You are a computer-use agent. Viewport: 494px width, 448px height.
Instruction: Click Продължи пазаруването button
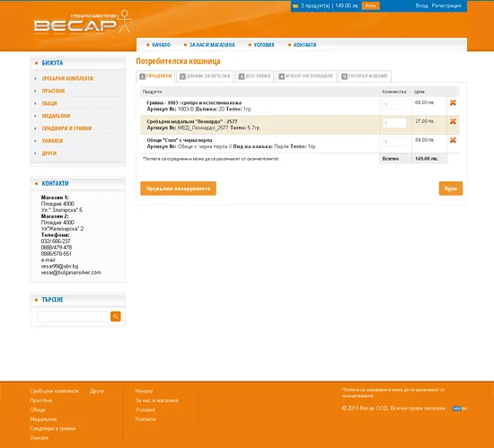179,189
